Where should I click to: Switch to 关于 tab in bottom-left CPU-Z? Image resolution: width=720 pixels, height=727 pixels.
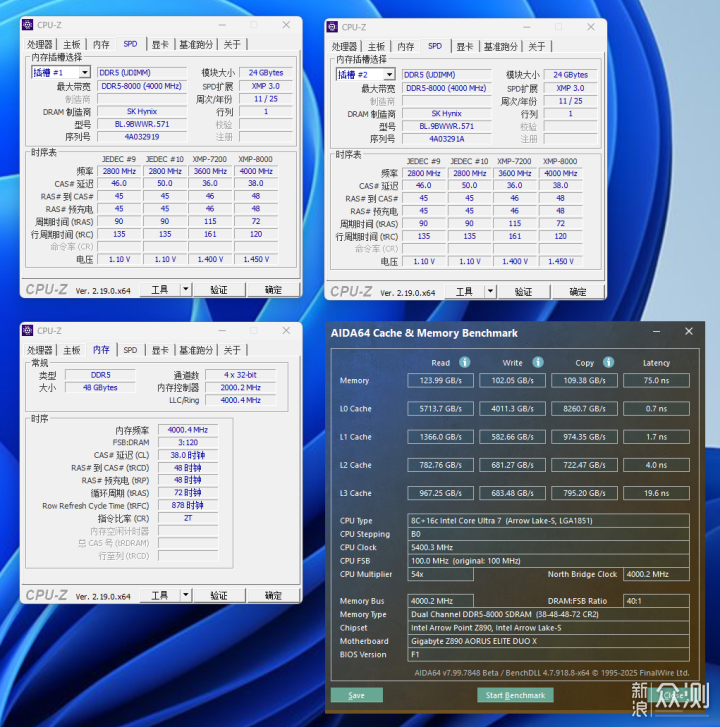click(x=232, y=350)
